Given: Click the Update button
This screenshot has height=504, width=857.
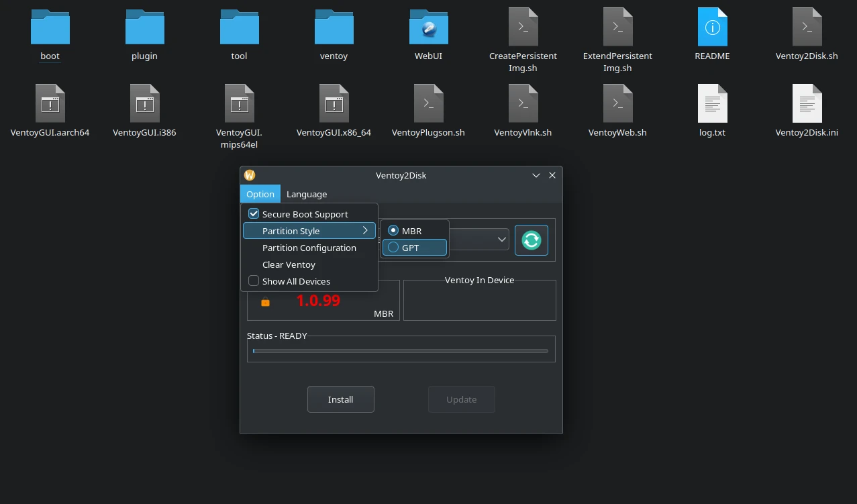Looking at the screenshot, I should 462,399.
